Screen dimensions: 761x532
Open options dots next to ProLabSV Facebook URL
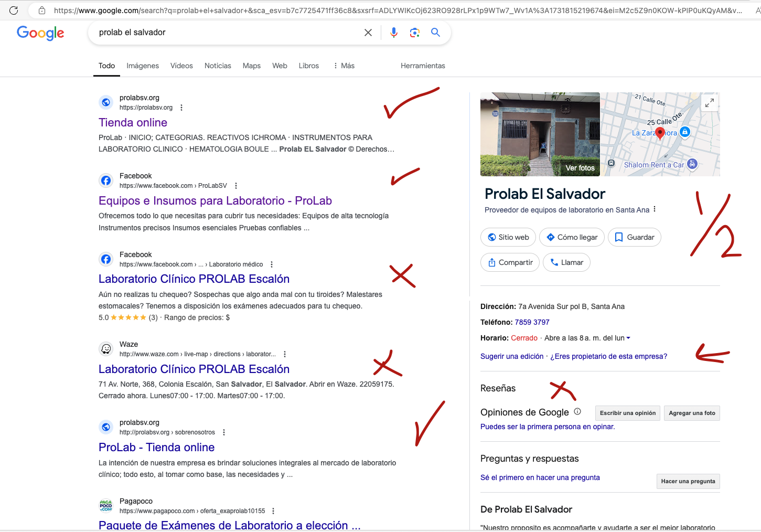(x=236, y=186)
